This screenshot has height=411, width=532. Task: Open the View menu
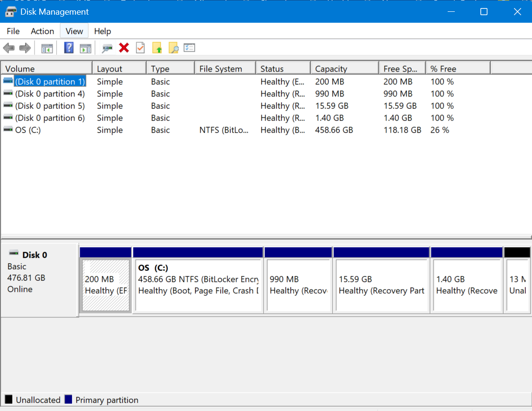[x=74, y=31]
